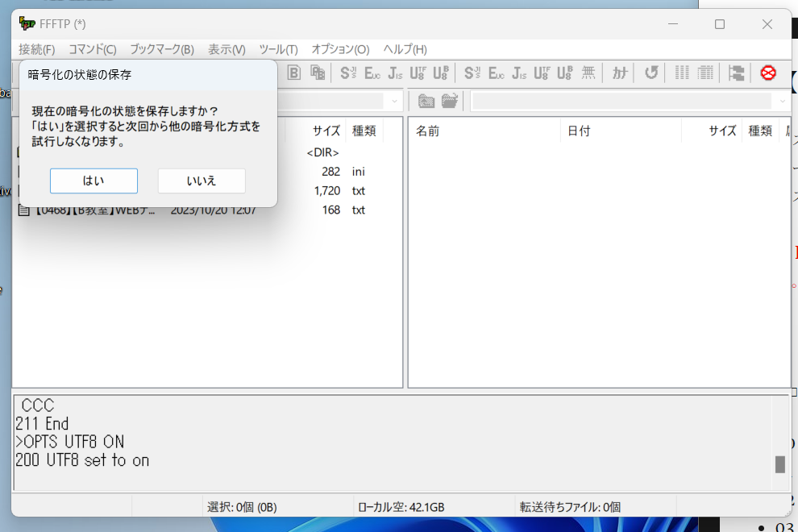Viewport: 798px width, 532px height.
Task: Select the 無 (no conversion) kanji code icon
Action: point(588,73)
